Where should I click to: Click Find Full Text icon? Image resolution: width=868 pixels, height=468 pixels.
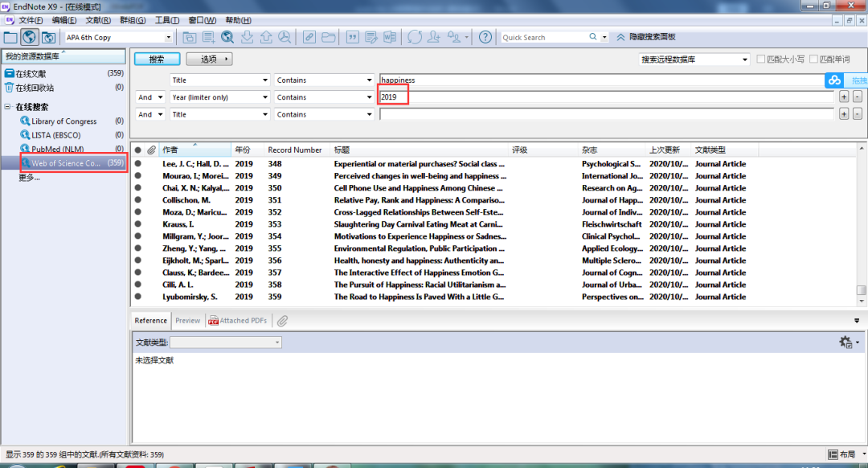coord(285,37)
